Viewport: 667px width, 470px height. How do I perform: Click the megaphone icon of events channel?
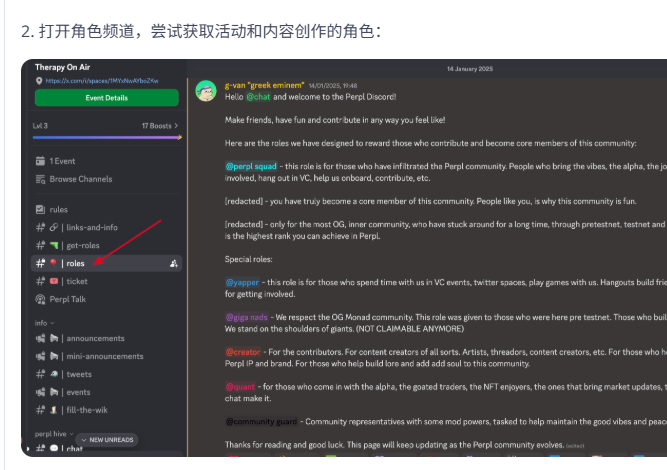tap(40, 392)
